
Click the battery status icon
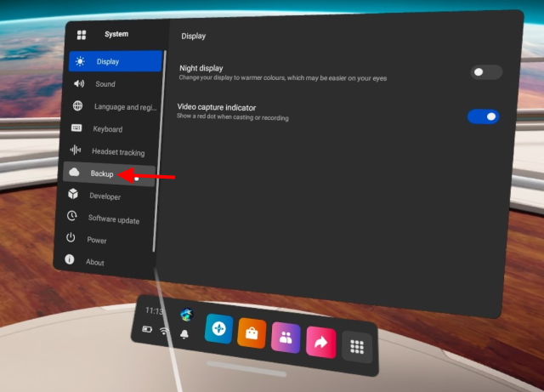(147, 329)
